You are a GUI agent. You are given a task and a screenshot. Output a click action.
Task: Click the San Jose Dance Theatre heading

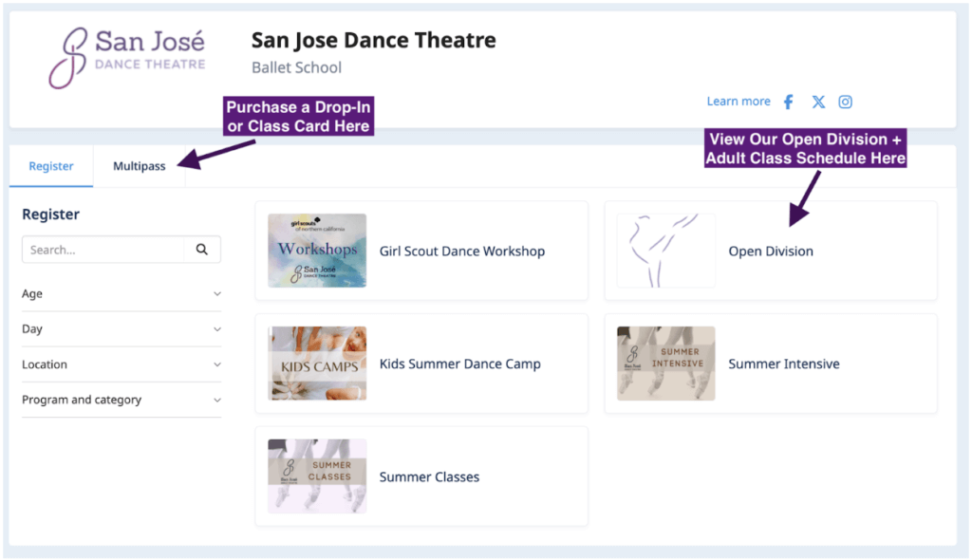373,40
